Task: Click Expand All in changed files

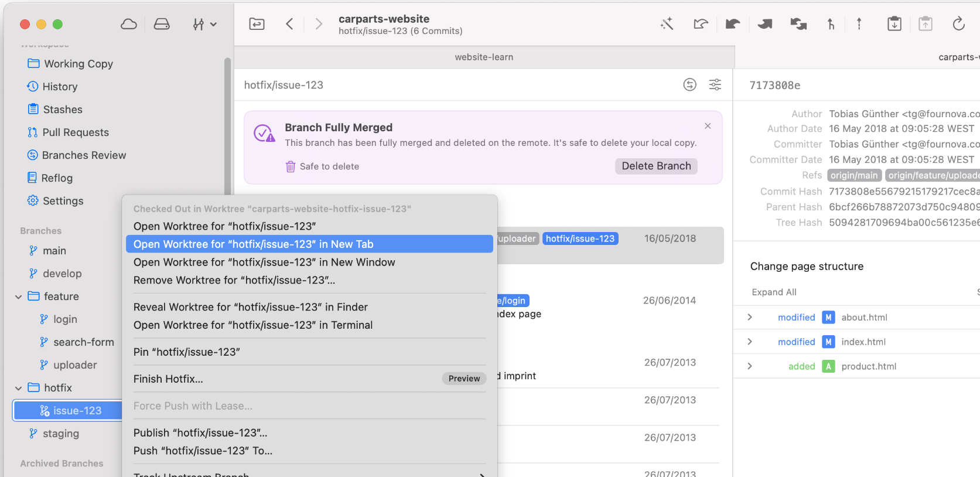Action: (x=774, y=292)
